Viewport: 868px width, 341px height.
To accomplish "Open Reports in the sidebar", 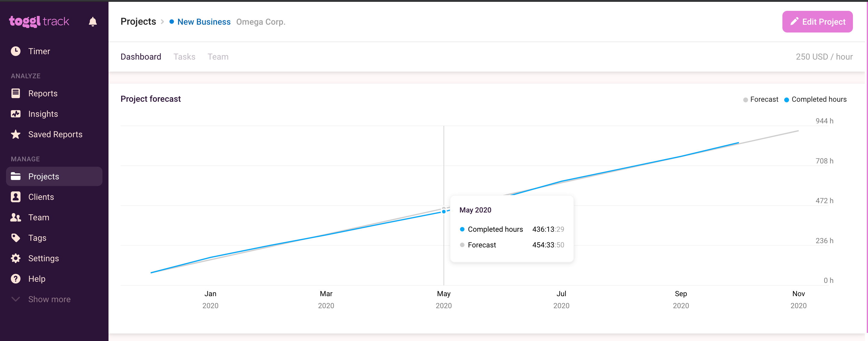I will (x=42, y=93).
